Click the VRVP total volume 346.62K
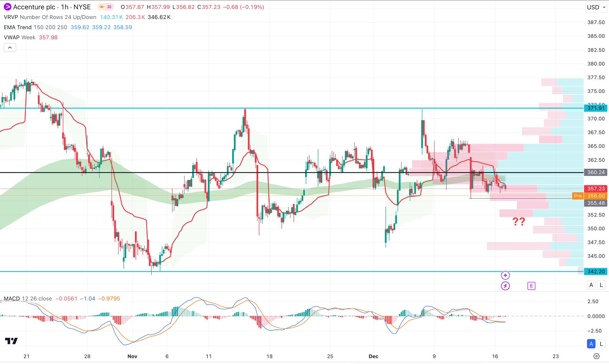The image size is (609, 364). (159, 17)
